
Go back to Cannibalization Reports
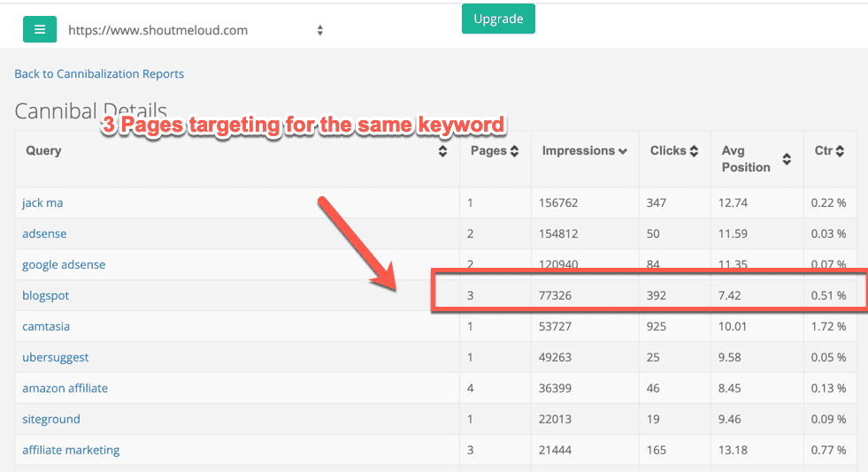[99, 73]
